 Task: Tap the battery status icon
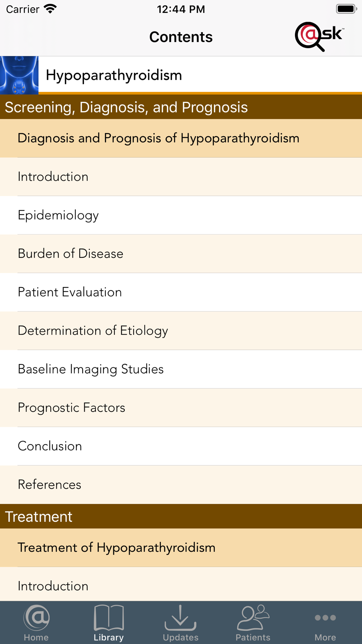point(346,9)
